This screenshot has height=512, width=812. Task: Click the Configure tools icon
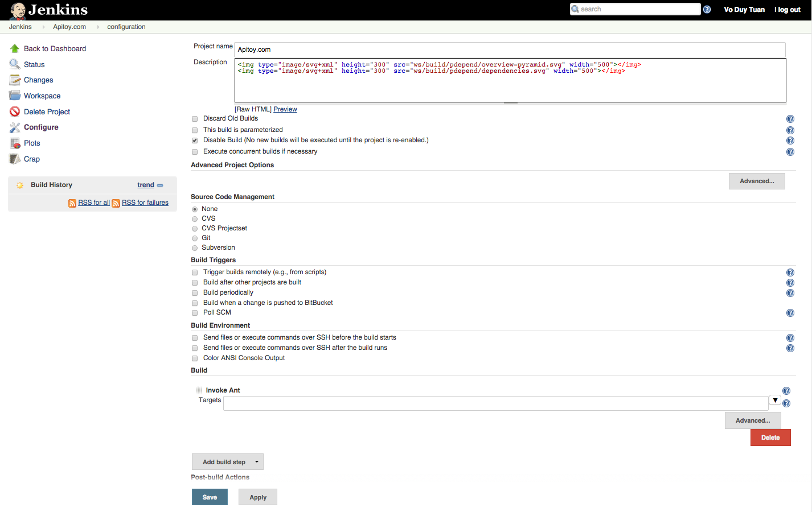point(15,127)
